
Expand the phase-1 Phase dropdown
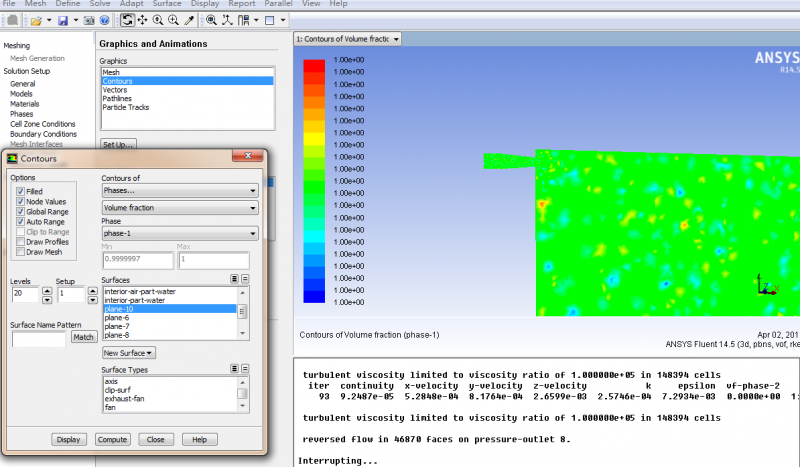tap(180, 234)
